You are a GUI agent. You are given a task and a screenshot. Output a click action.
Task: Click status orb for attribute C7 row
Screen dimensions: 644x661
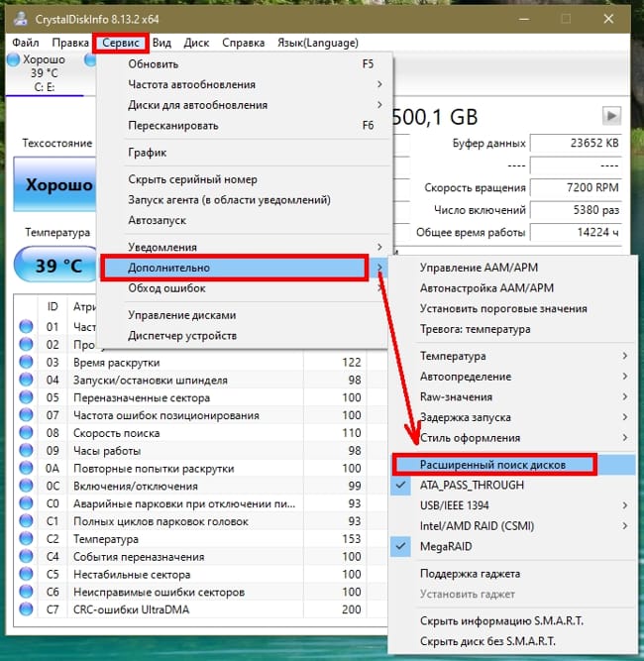coord(26,609)
